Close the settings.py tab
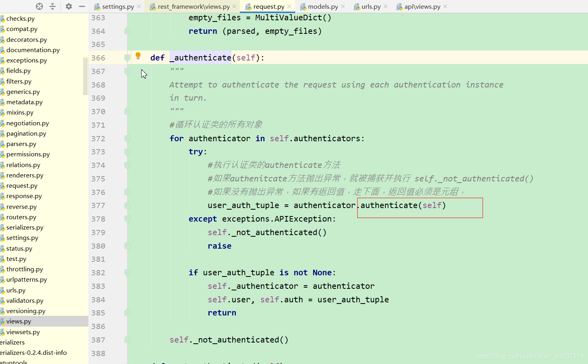The height and width of the screenshot is (364, 588). tap(139, 6)
